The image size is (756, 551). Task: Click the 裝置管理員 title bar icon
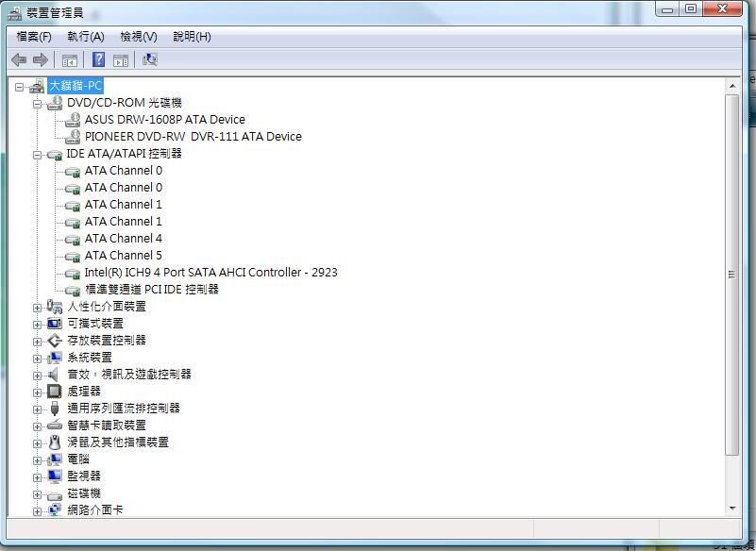(14, 13)
